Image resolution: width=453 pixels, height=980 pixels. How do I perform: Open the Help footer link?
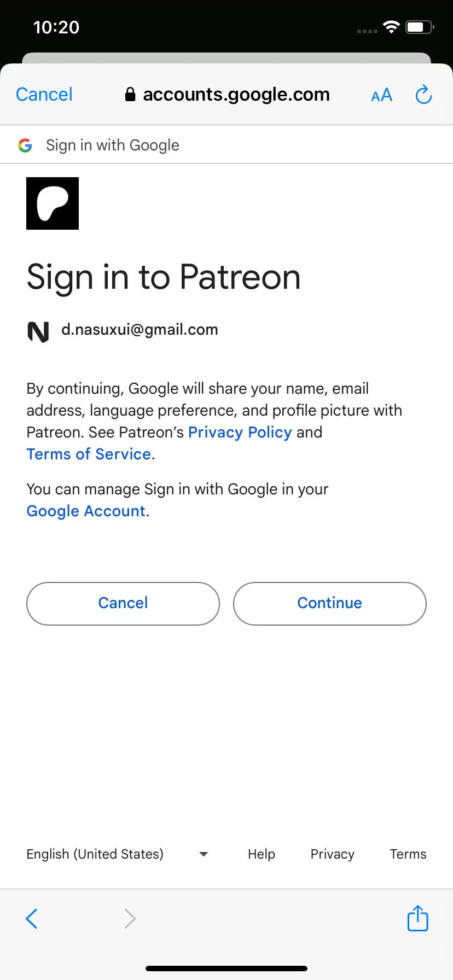(262, 854)
